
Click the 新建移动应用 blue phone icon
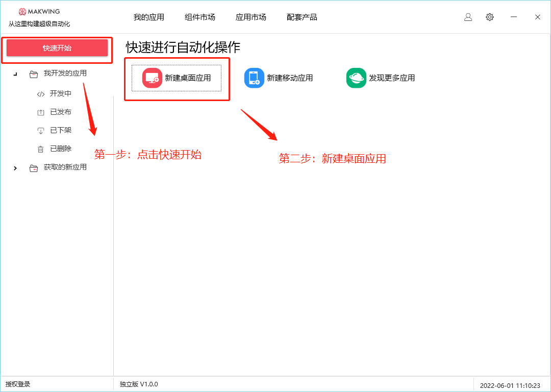click(254, 78)
